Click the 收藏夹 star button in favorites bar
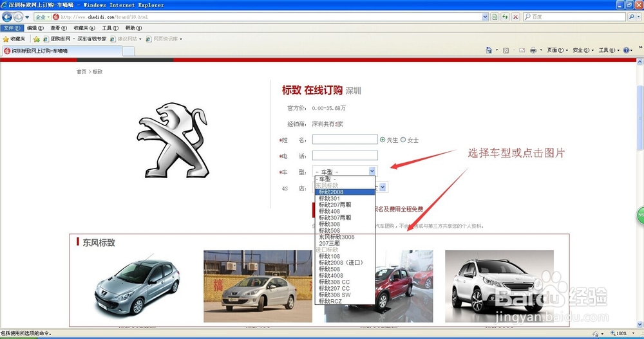This screenshot has height=339, width=644. pyautogui.click(x=14, y=39)
